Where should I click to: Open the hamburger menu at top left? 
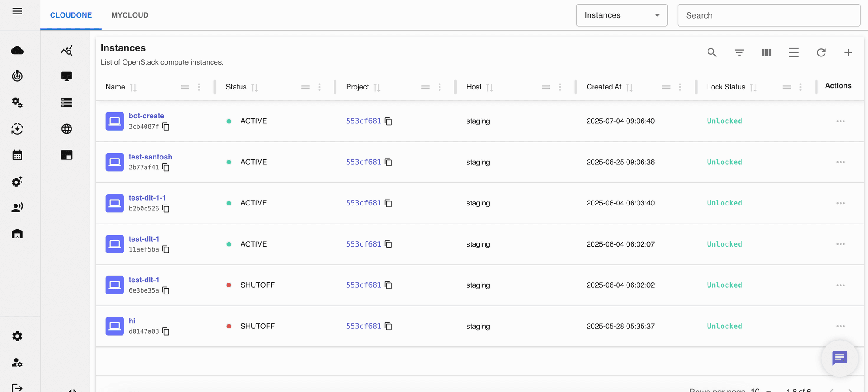pyautogui.click(x=17, y=11)
